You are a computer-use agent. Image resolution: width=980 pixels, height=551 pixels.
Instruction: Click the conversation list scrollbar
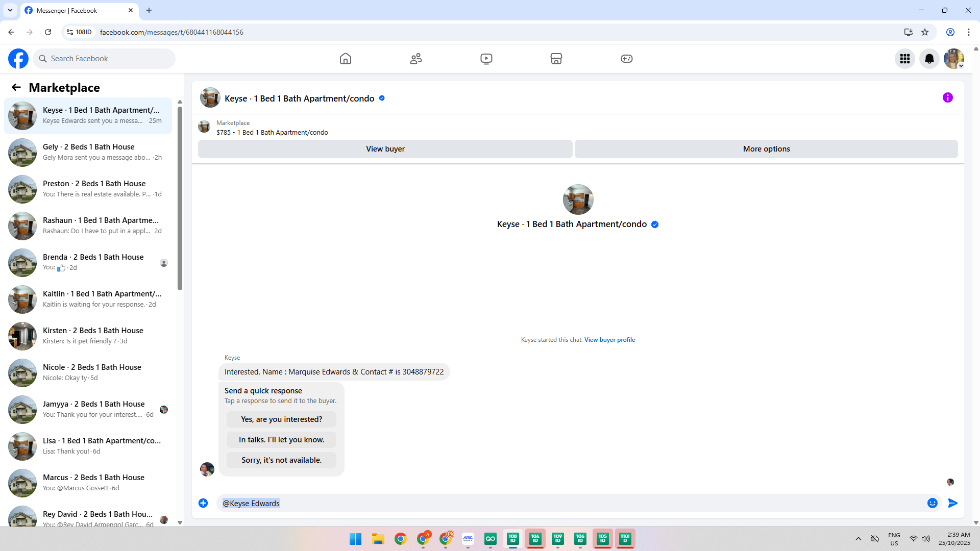pyautogui.click(x=180, y=198)
